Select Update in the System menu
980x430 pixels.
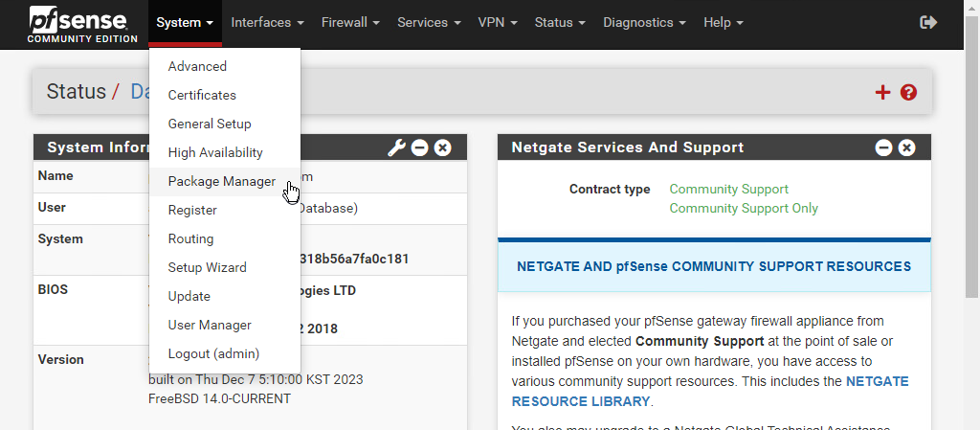click(225, 296)
